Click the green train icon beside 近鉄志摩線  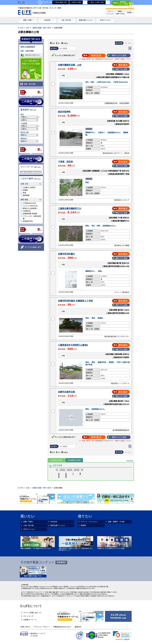[50, 465]
